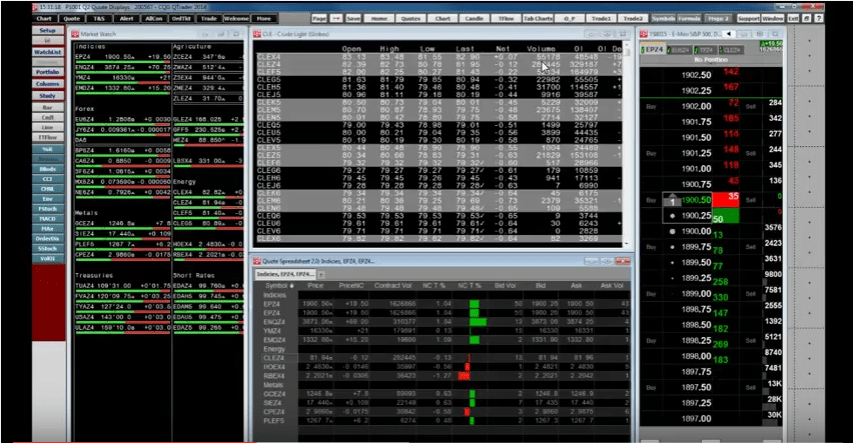Select the CLEG5 row in Crude Light
853x443 pixels.
pyautogui.click(x=438, y=79)
